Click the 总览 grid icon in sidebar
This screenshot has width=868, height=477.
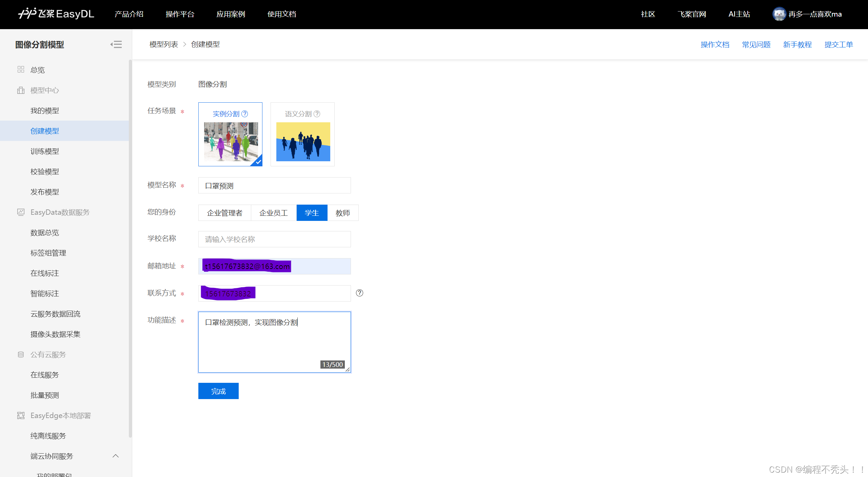21,69
